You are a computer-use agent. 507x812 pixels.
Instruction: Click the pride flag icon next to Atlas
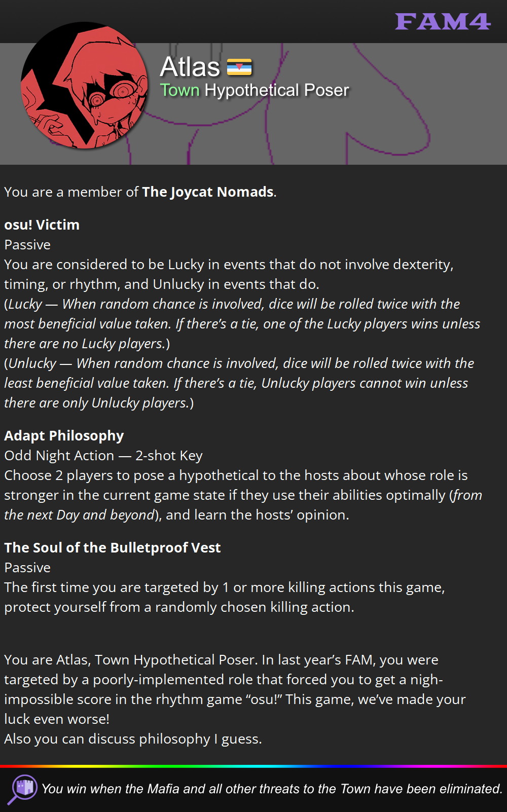click(x=239, y=67)
